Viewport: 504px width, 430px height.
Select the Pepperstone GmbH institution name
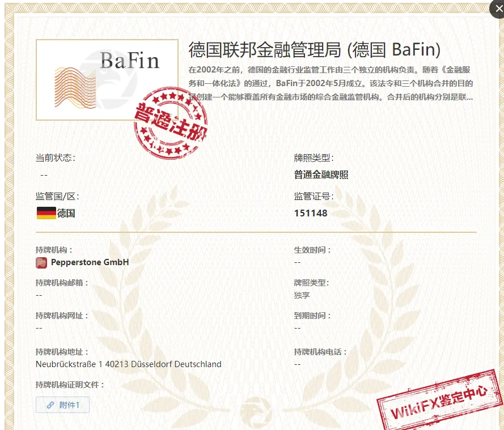click(x=90, y=262)
